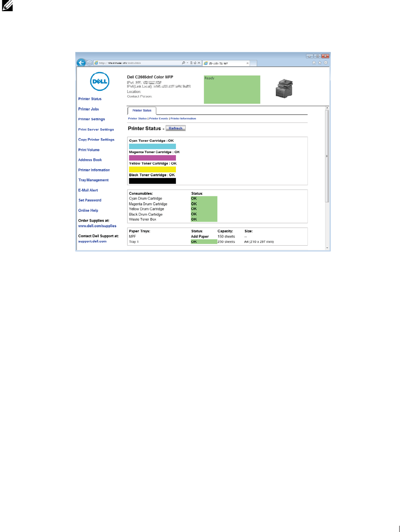Select the Printer Status tab
The height and width of the screenshot is (532, 418).
(x=142, y=111)
